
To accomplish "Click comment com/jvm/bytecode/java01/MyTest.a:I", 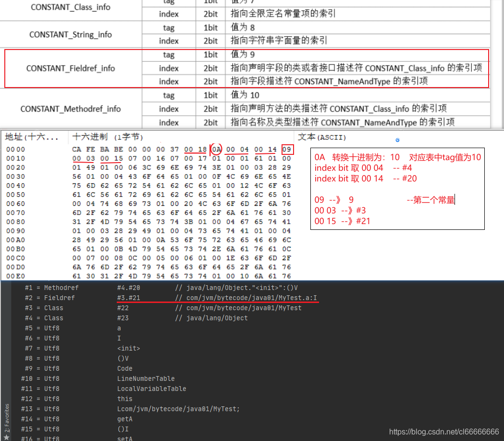I will pos(246,298).
